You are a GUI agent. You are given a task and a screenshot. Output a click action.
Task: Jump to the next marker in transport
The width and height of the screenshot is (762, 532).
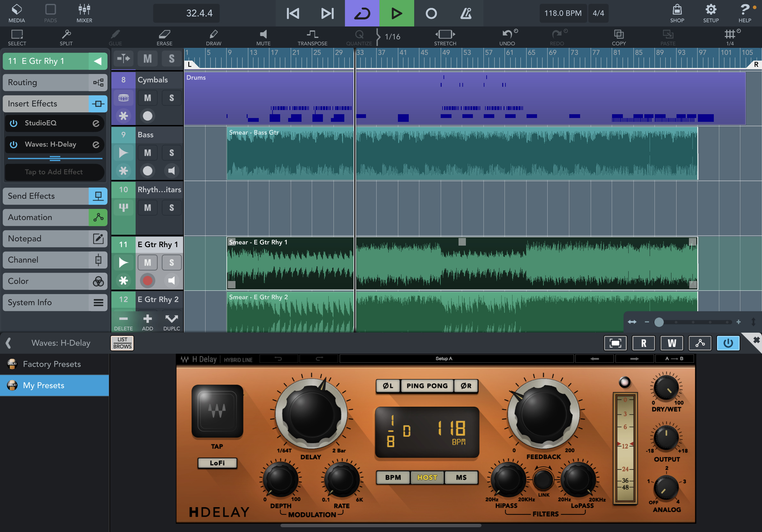(327, 13)
